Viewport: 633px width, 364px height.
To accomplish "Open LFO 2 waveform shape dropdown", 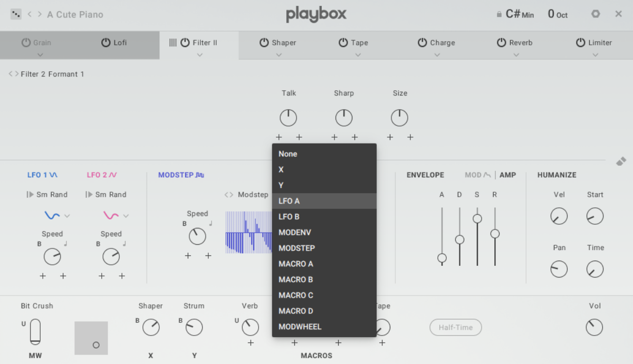I will click(117, 215).
